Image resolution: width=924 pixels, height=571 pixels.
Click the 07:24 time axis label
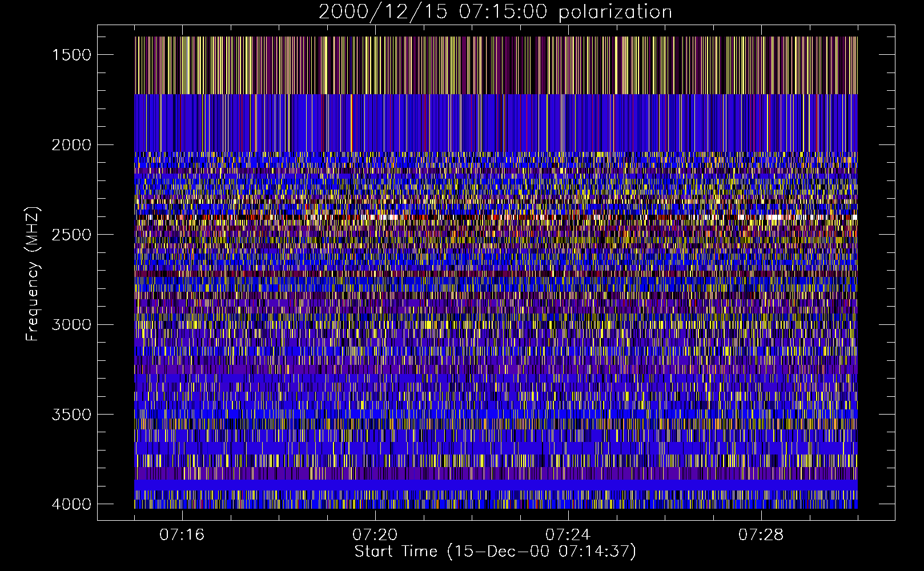(568, 535)
